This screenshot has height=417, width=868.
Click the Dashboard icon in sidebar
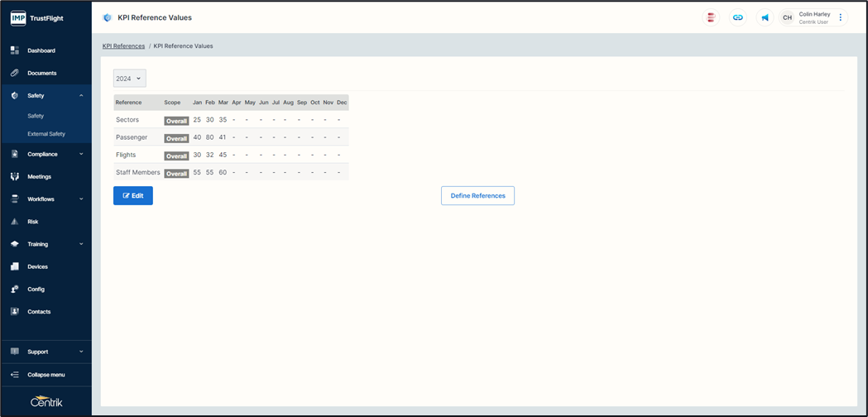15,50
